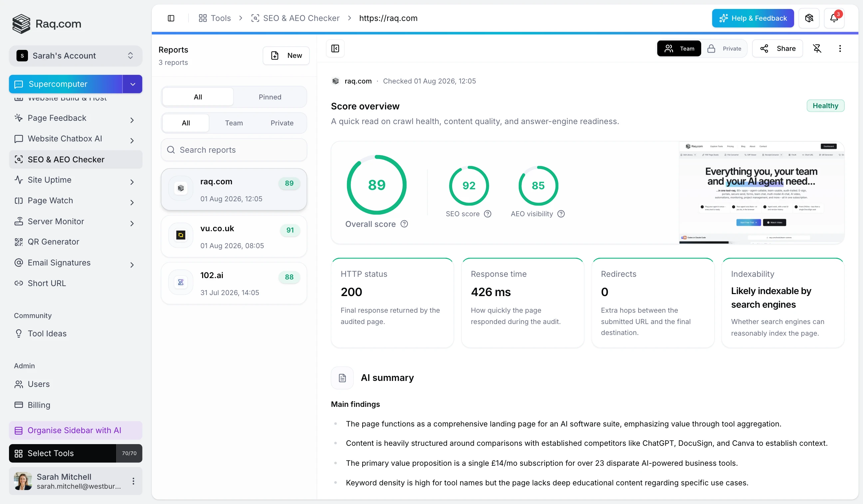Click the Raq.com logo icon
This screenshot has height=504, width=863.
21,24
